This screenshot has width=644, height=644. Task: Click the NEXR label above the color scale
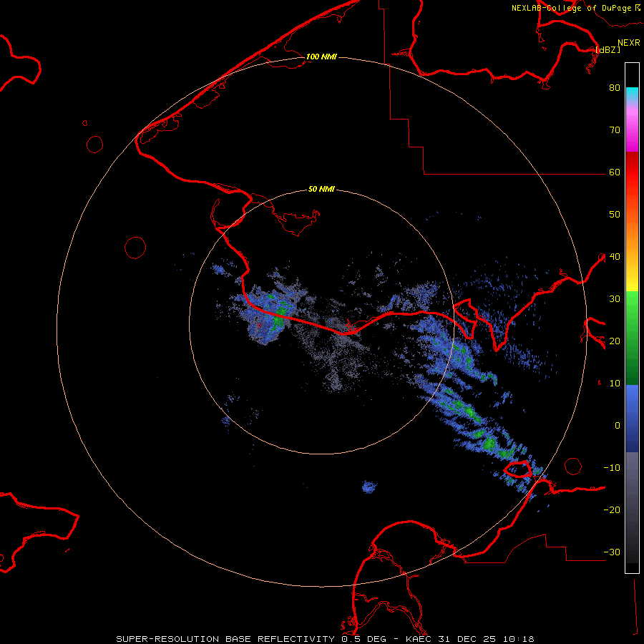click(x=629, y=43)
